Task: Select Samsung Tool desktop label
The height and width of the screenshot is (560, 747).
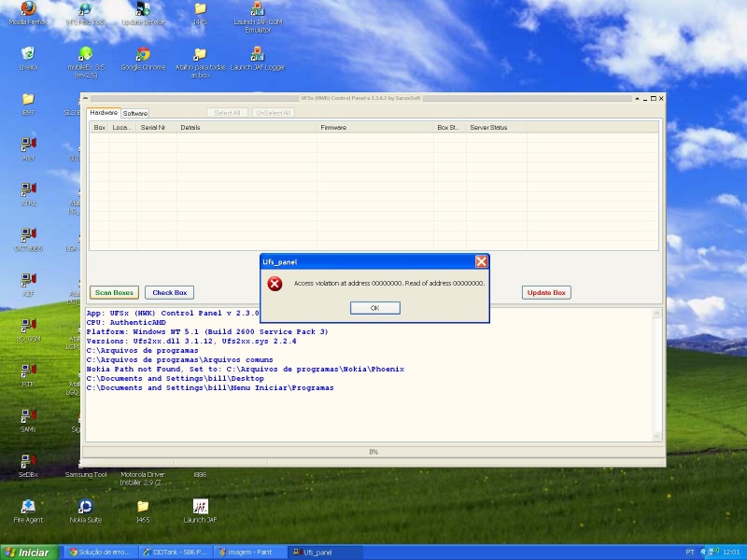Action: 86,475
